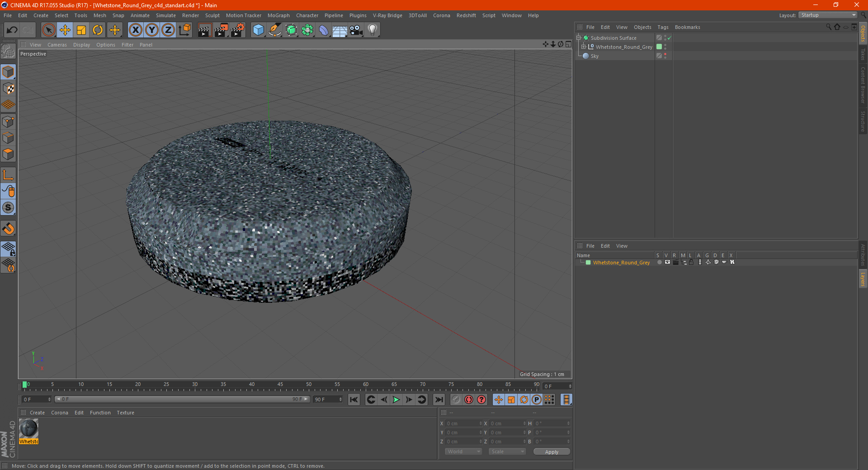Expand the Whetstone_Round_Grey object node
The height and width of the screenshot is (470, 868).
[584, 47]
